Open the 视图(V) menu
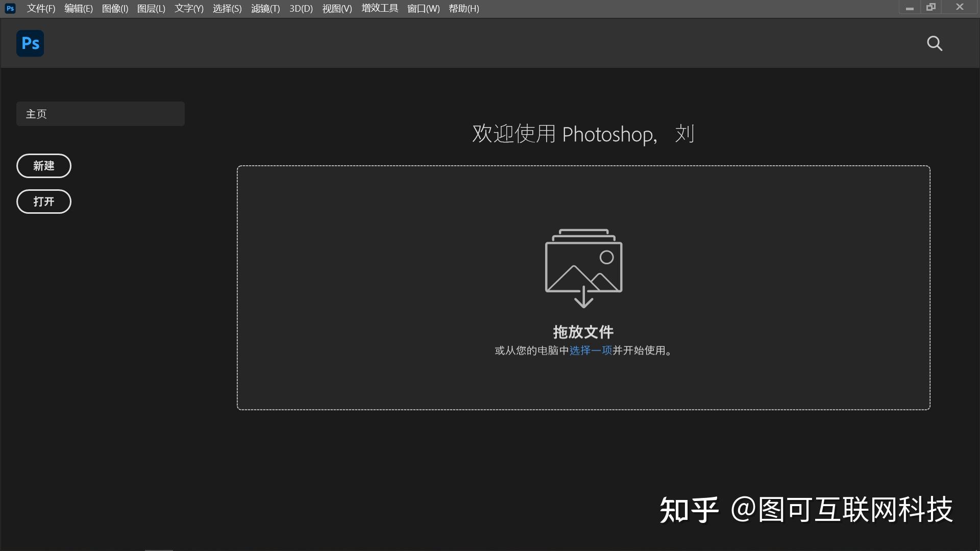Image resolution: width=980 pixels, height=551 pixels. click(336, 8)
